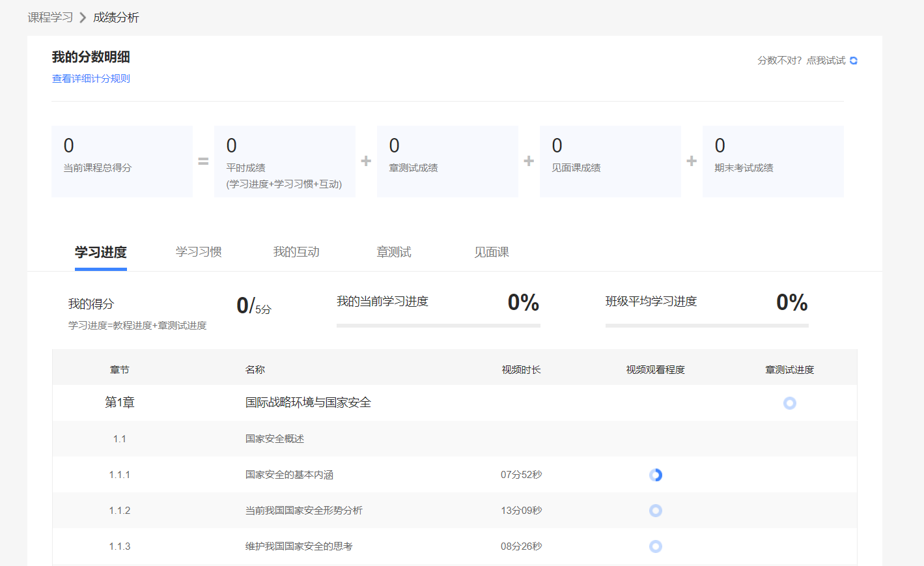Select the 见面课 tab

click(492, 252)
